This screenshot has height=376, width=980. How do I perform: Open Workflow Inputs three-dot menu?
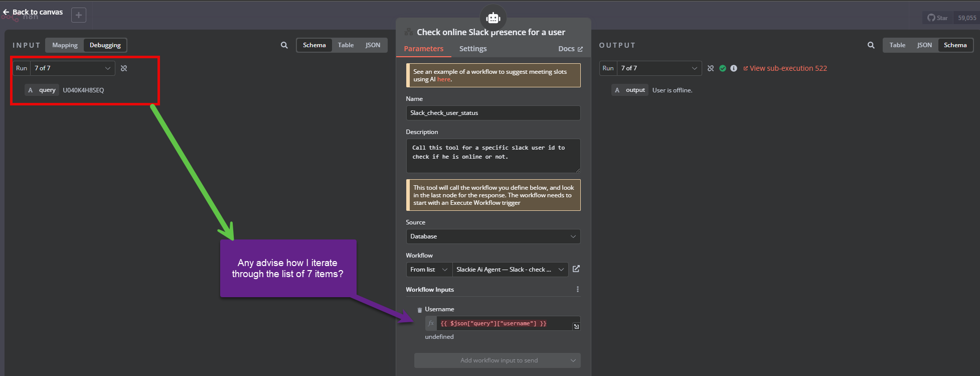coord(578,289)
